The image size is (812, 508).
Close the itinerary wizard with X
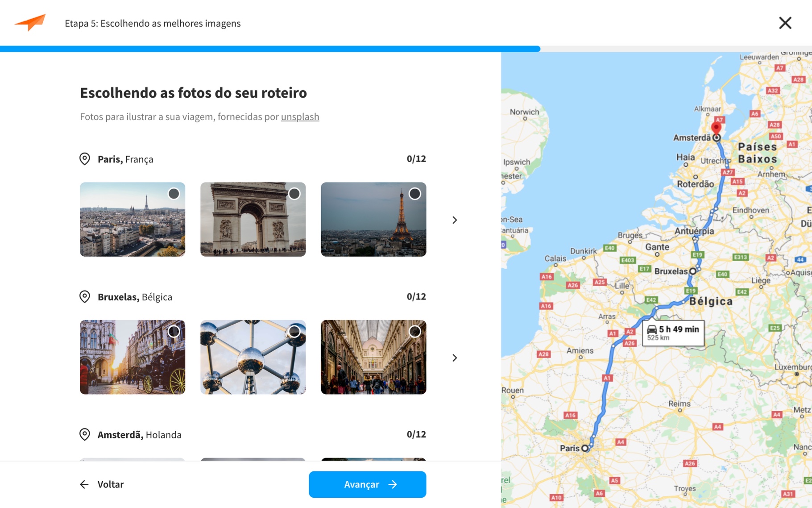click(785, 23)
